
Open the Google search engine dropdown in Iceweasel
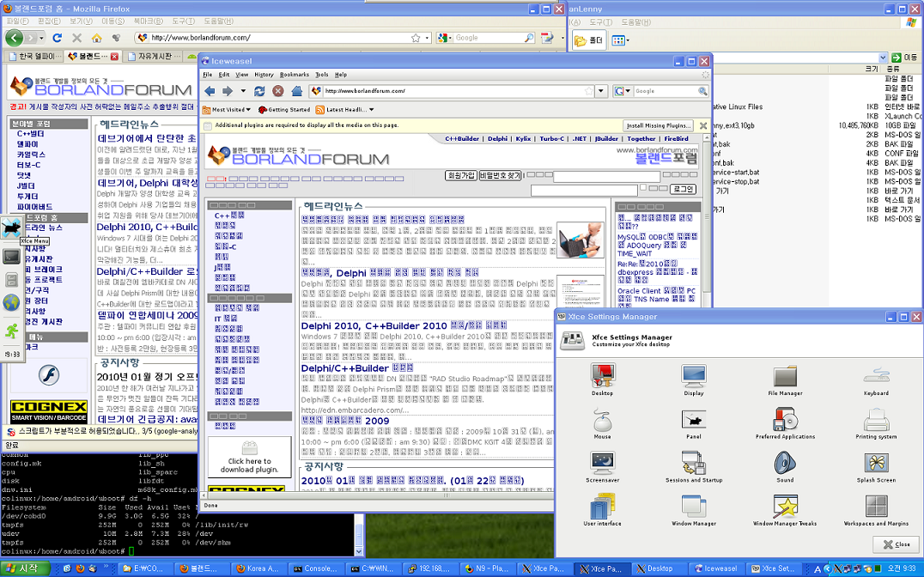tap(622, 91)
